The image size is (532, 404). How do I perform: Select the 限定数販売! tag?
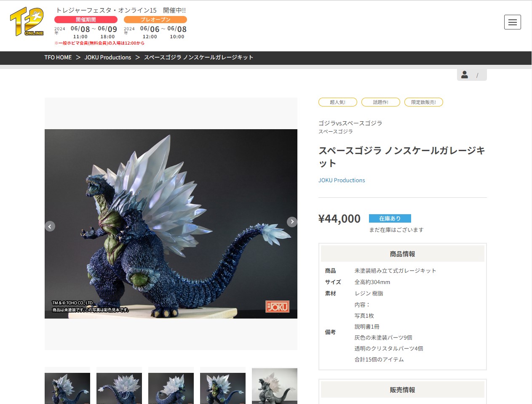pos(424,102)
